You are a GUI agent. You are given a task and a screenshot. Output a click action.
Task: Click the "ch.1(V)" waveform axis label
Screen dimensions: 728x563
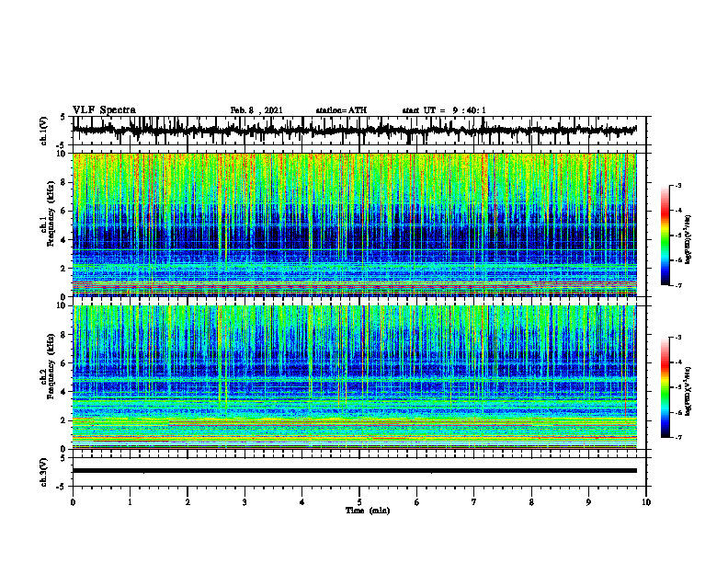(44, 131)
